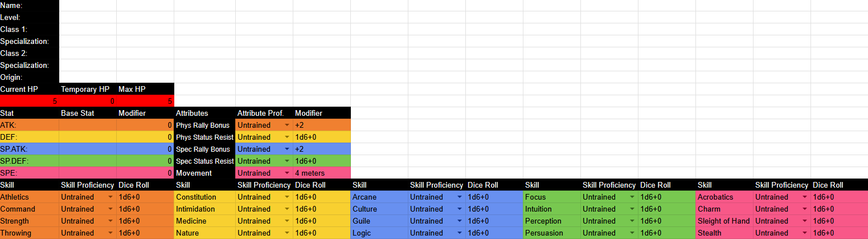Select the SPE Base Stat cell

pos(88,173)
